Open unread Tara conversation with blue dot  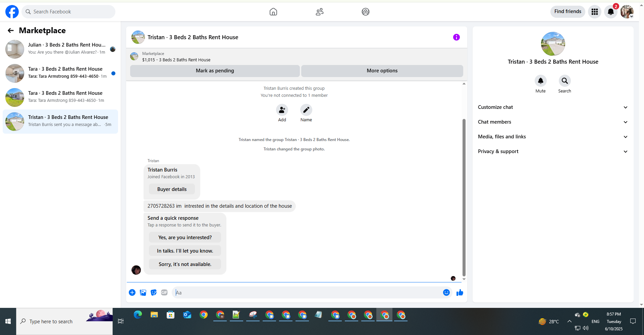pyautogui.click(x=60, y=73)
